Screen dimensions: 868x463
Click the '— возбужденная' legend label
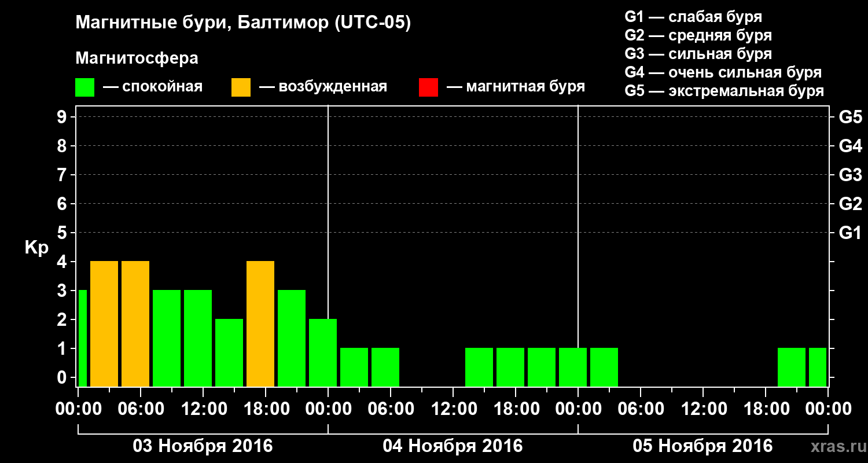point(322,87)
